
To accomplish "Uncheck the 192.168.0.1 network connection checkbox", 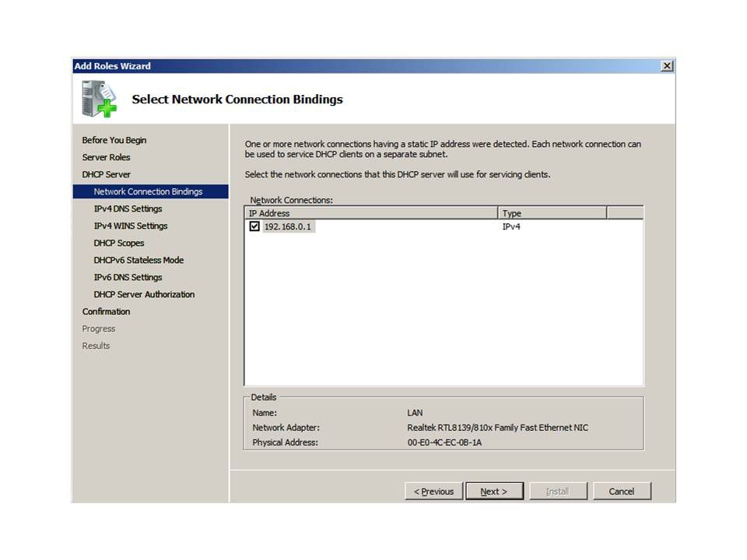I will 254,227.
